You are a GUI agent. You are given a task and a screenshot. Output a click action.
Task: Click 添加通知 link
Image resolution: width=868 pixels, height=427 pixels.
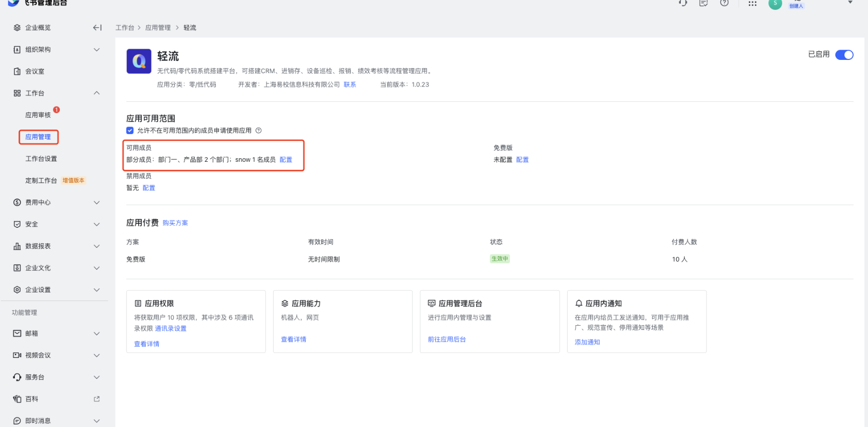pyautogui.click(x=587, y=342)
